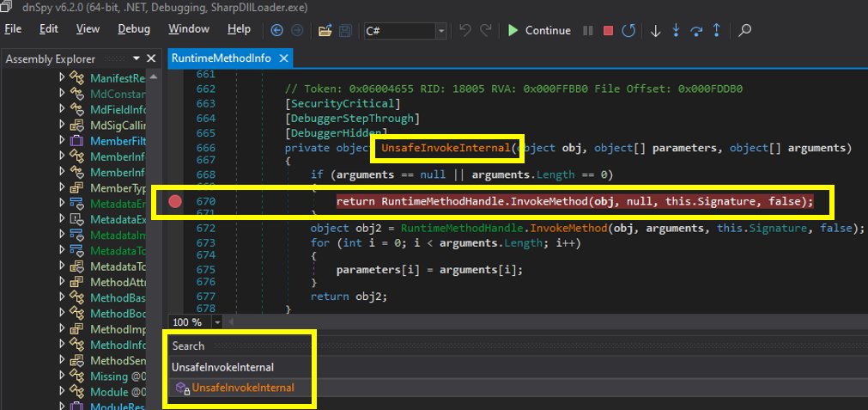Open search with the magnifier icon
This screenshot has width=868, height=410.
(744, 30)
